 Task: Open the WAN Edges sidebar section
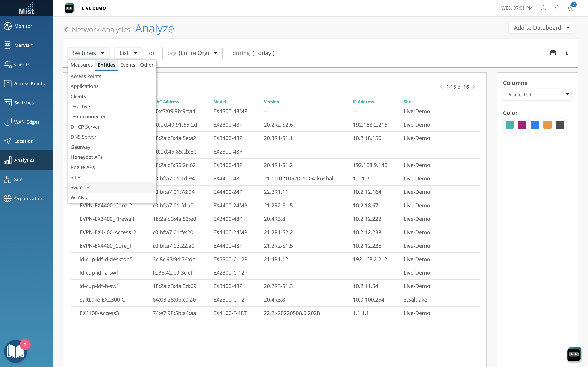tap(27, 122)
